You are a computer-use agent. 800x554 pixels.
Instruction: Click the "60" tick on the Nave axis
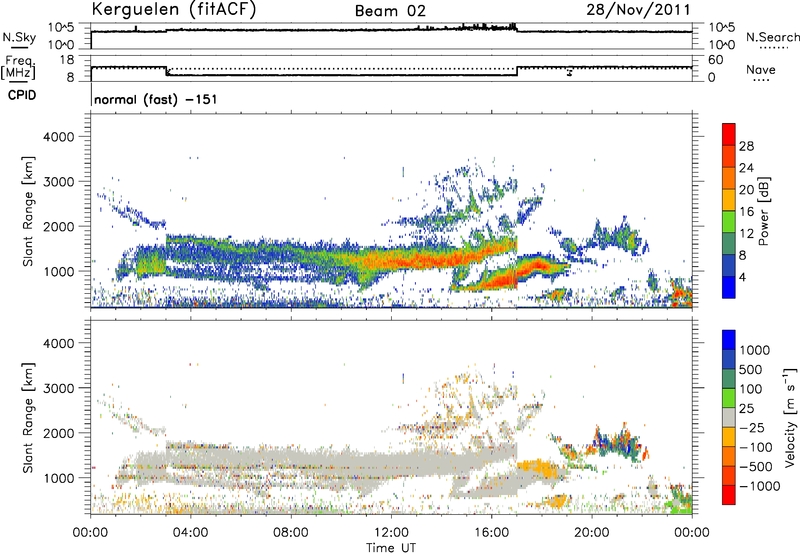click(x=716, y=60)
